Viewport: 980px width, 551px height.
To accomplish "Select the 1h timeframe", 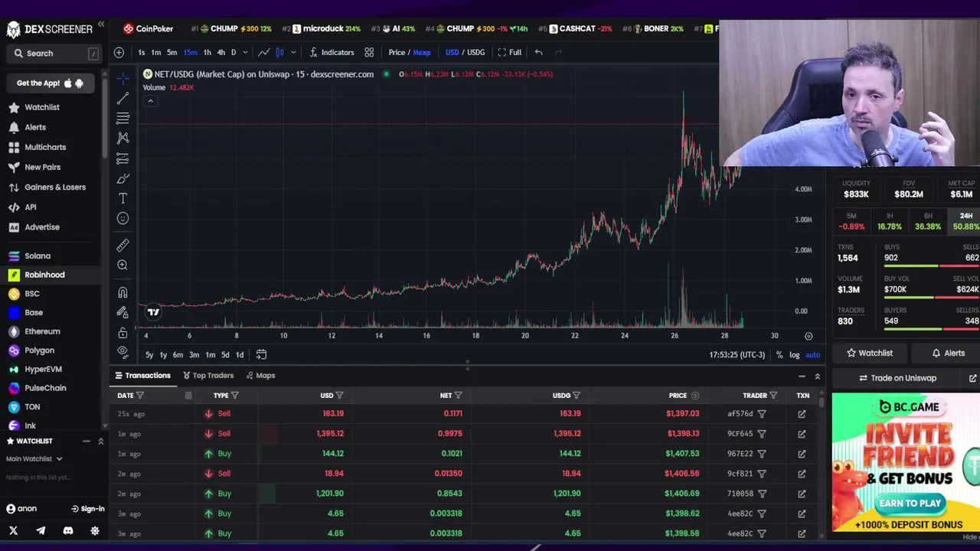I will tap(207, 52).
